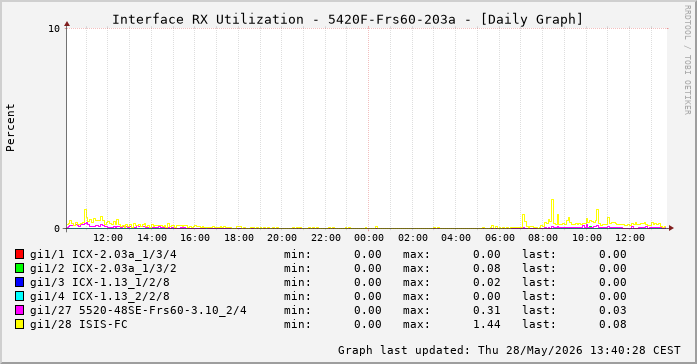Click the Graph last updated timestamp
This screenshot has height=364, width=697.
point(509,350)
